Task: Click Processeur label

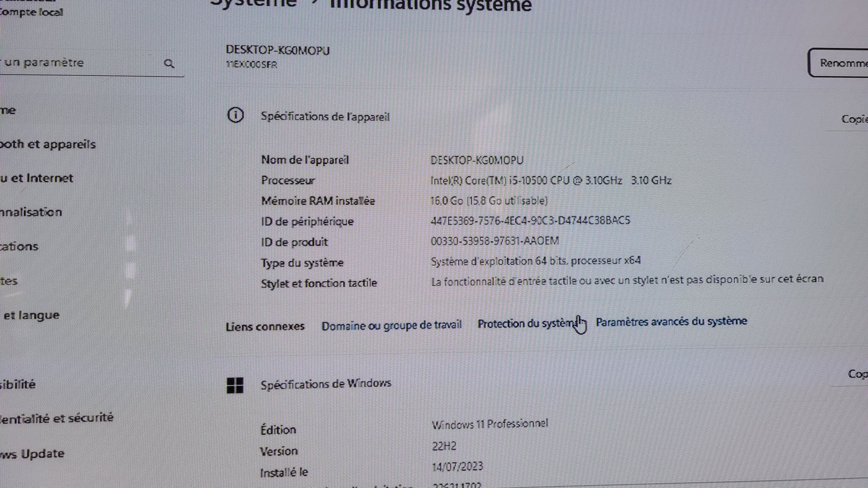Action: (x=288, y=180)
